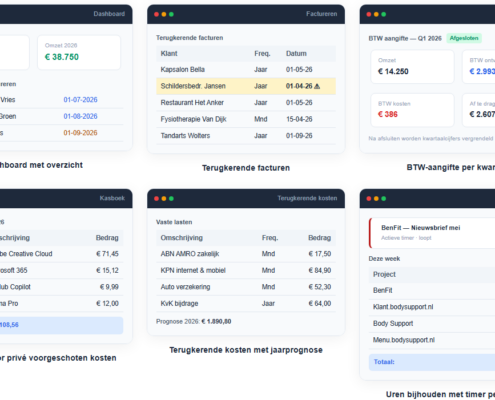Click the Bedrag header in Vaste lasten

319,238
